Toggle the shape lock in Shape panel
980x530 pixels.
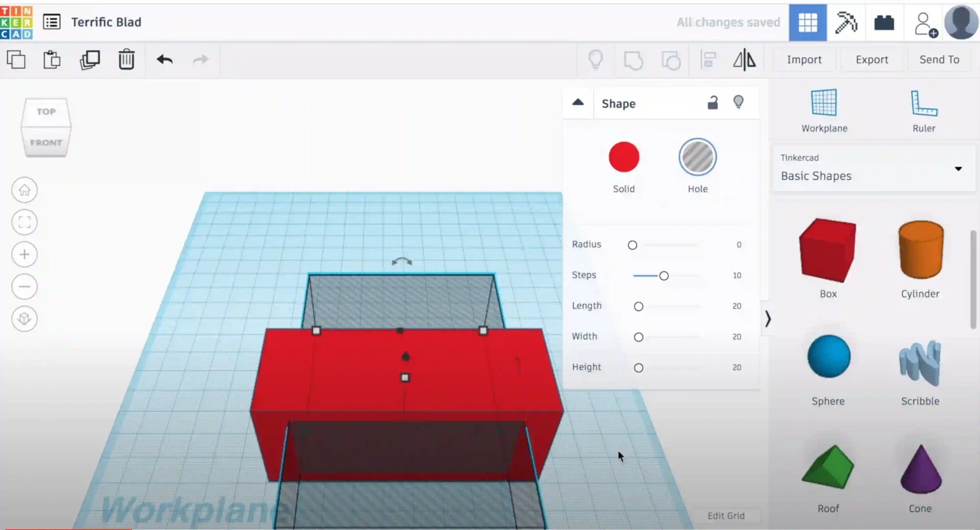pos(712,102)
